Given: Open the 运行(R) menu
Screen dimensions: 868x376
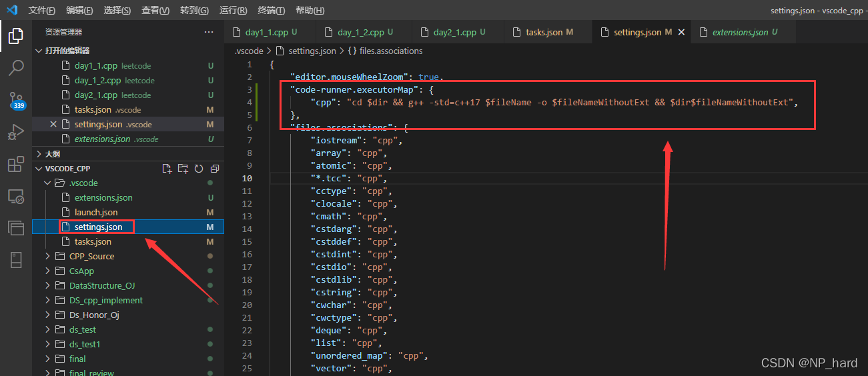Looking at the screenshot, I should [233, 11].
